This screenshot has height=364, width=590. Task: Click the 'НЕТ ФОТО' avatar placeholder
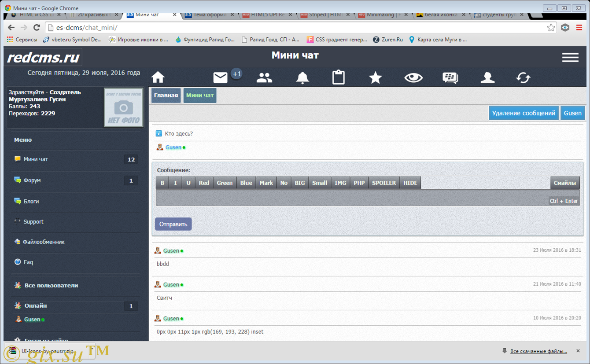click(x=124, y=107)
